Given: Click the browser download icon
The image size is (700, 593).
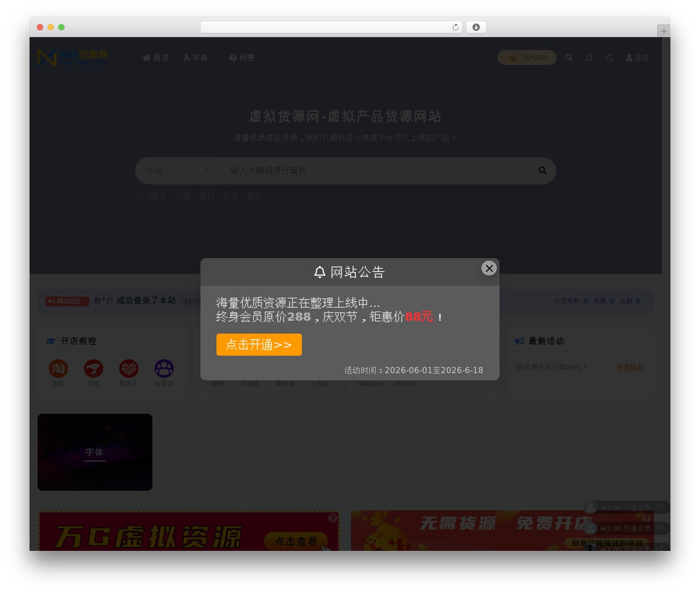Looking at the screenshot, I should point(476,27).
